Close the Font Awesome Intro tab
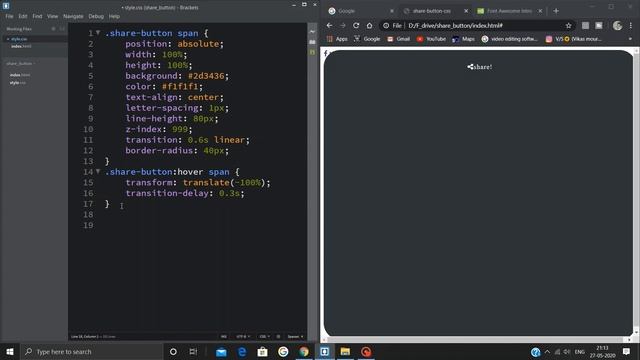The height and width of the screenshot is (360, 640). pyautogui.click(x=540, y=11)
